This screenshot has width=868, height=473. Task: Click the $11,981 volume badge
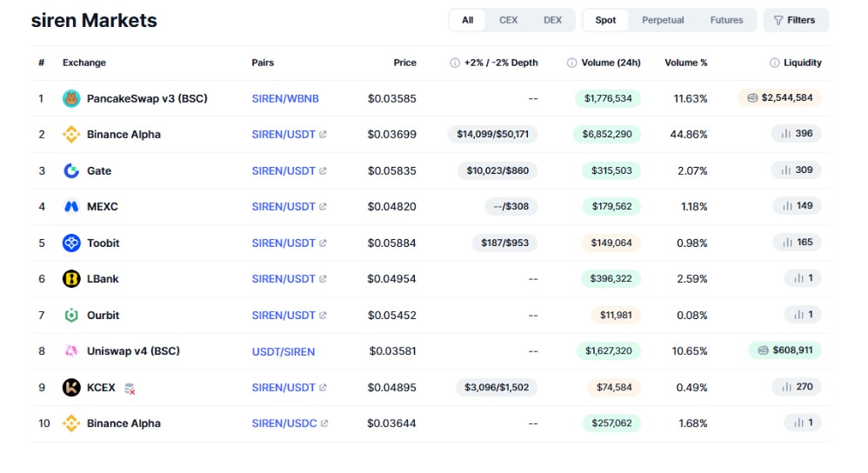coord(616,316)
